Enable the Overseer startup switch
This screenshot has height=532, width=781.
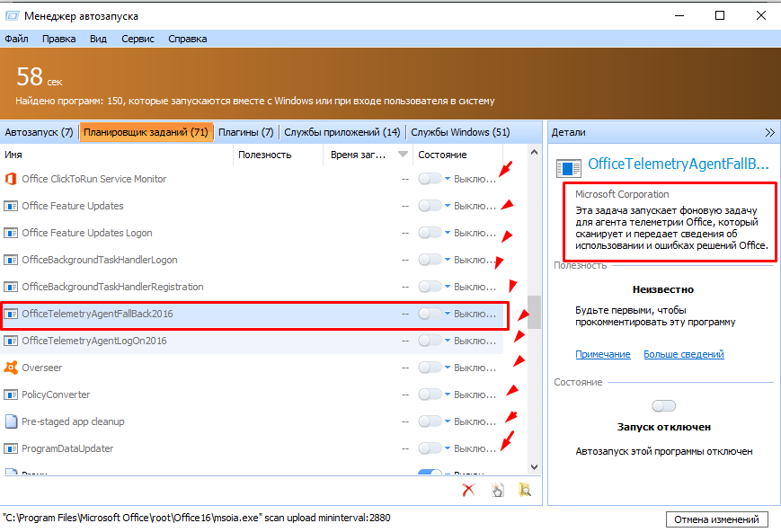tap(430, 368)
